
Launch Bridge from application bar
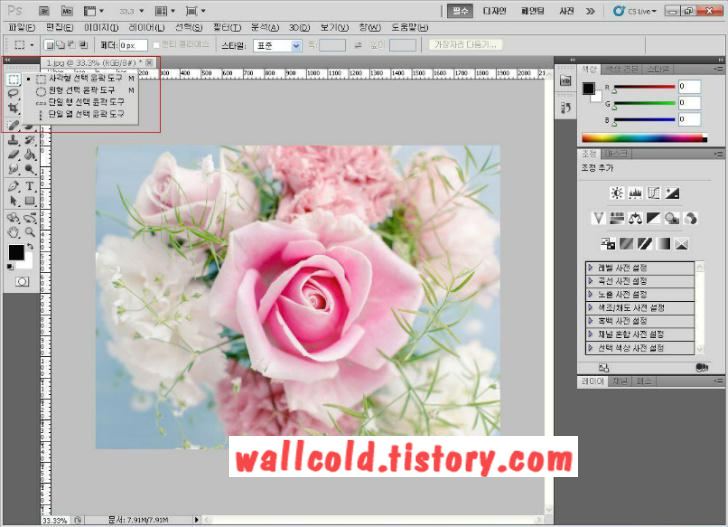(x=44, y=11)
